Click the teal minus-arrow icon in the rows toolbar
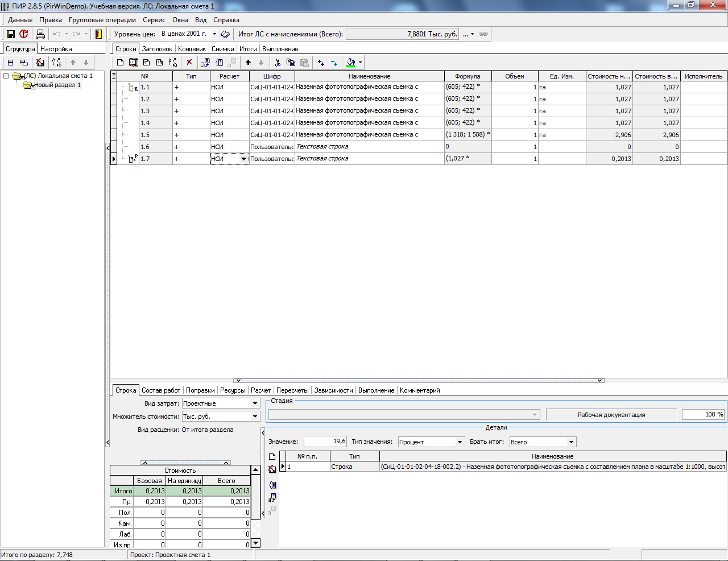This screenshot has height=561, width=728. (x=334, y=63)
